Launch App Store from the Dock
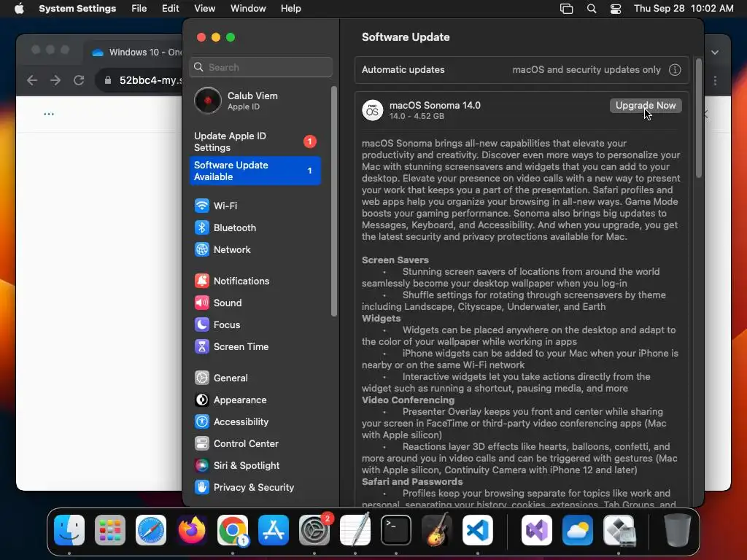The height and width of the screenshot is (560, 747). [x=274, y=530]
